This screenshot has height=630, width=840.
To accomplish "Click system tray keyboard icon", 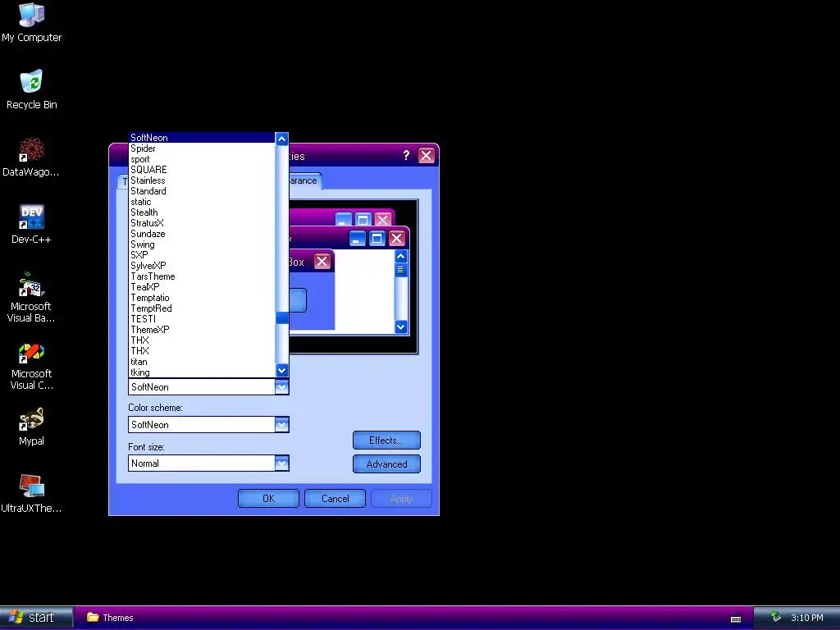I will click(736, 619).
